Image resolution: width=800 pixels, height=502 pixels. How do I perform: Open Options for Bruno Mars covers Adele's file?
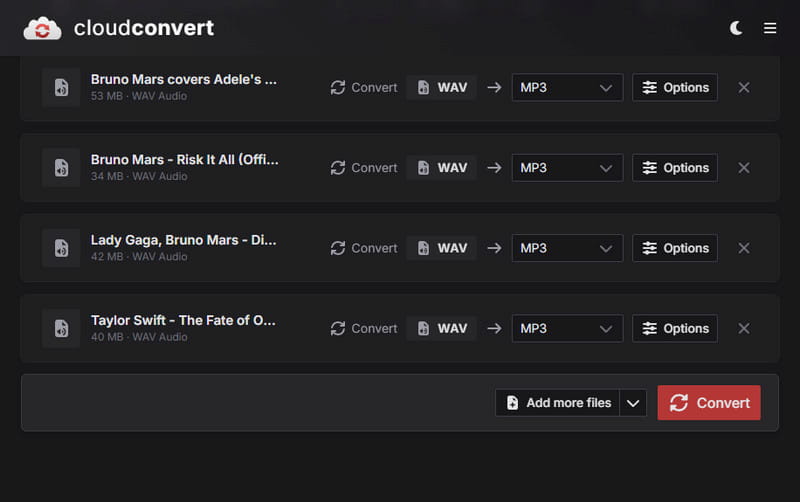click(675, 87)
